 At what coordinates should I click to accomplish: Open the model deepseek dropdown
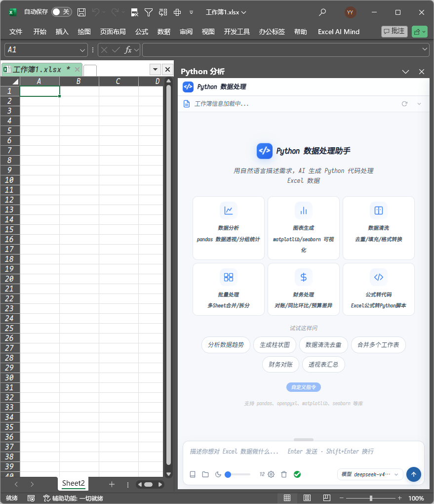click(370, 474)
